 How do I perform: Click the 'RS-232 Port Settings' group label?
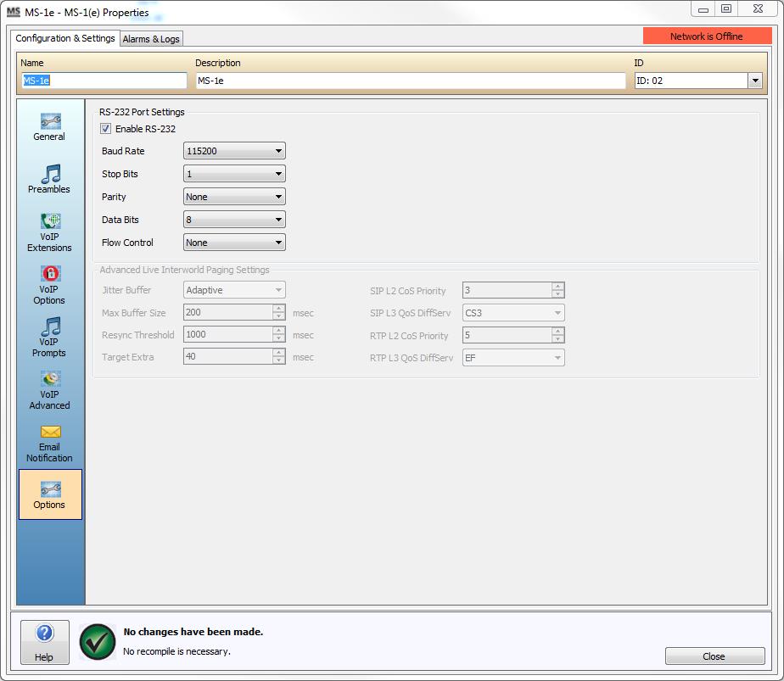click(x=142, y=112)
